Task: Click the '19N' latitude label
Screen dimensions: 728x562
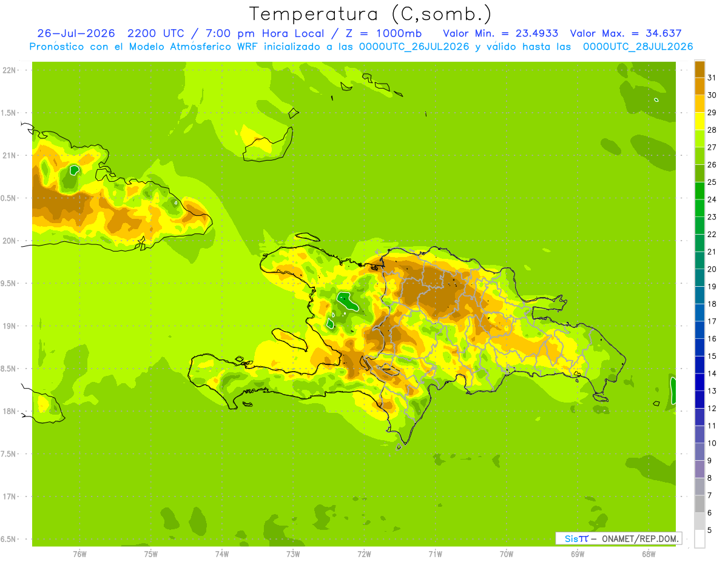Action: [x=9, y=326]
